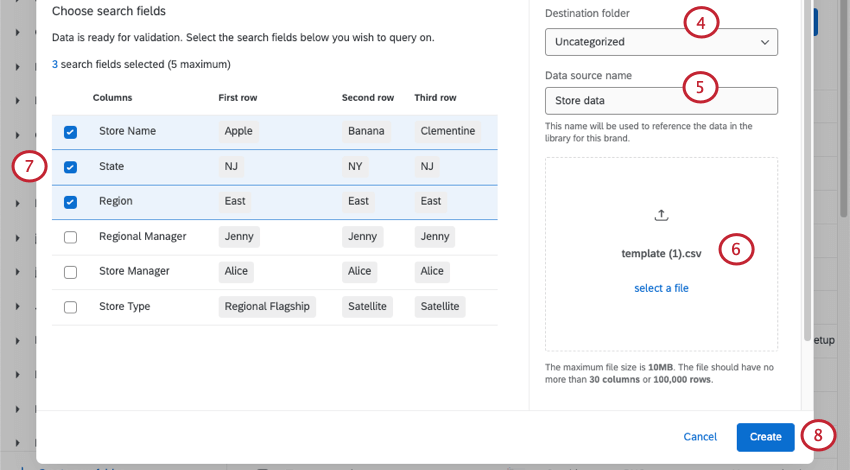Check the Store Manager field

[70, 272]
